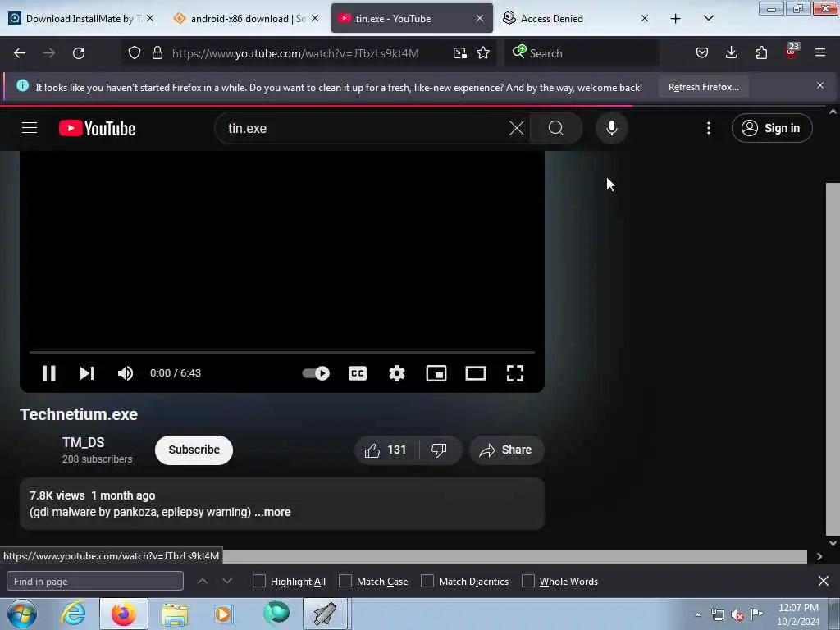Open tracking protection shield icon
Screen dimensions: 840x630
pyautogui.click(x=135, y=53)
